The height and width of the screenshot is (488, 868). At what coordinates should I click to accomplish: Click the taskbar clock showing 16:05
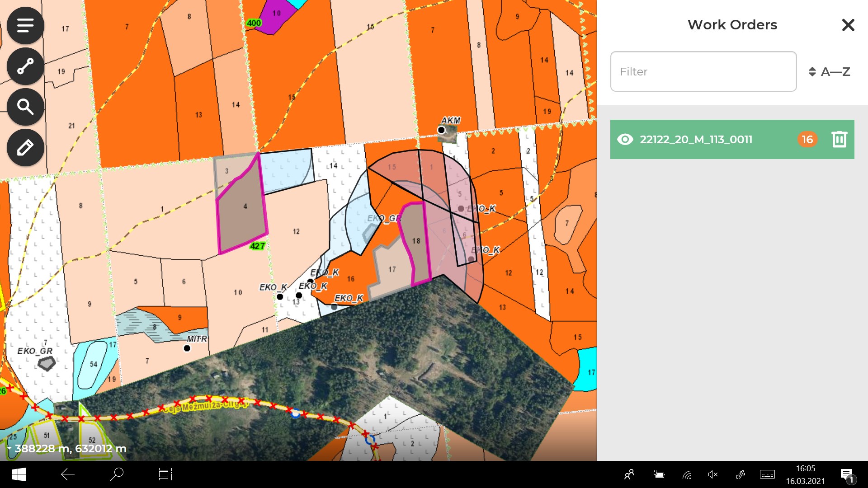pyautogui.click(x=805, y=474)
